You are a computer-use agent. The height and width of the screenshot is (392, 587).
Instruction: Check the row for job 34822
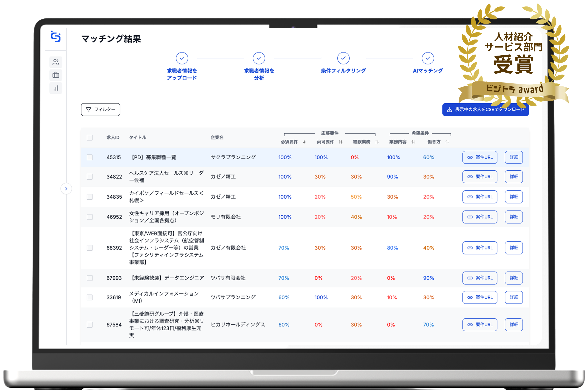pyautogui.click(x=90, y=177)
